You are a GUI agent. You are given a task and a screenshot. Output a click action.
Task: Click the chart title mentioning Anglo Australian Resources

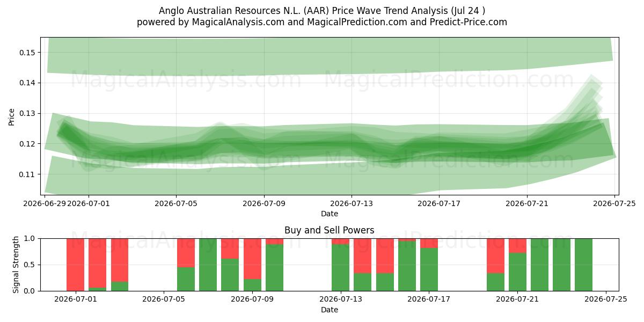(x=322, y=11)
